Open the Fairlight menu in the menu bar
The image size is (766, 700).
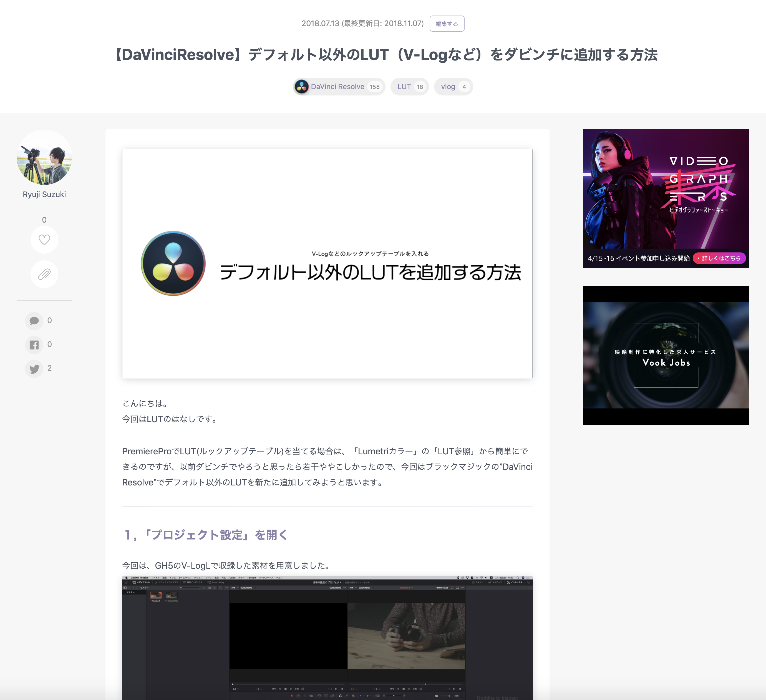[252, 577]
